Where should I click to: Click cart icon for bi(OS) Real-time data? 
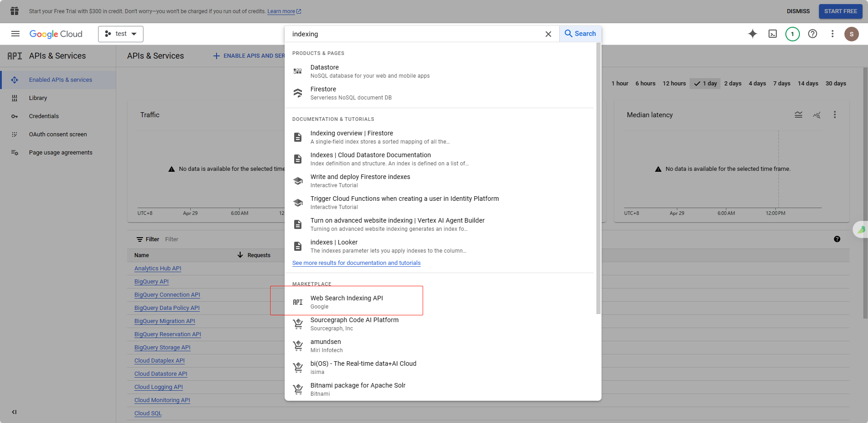(x=298, y=368)
